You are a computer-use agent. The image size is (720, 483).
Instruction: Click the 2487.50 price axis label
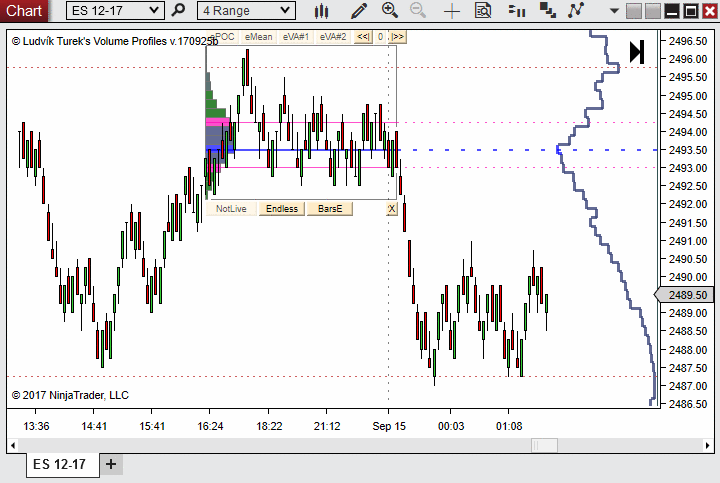click(688, 368)
